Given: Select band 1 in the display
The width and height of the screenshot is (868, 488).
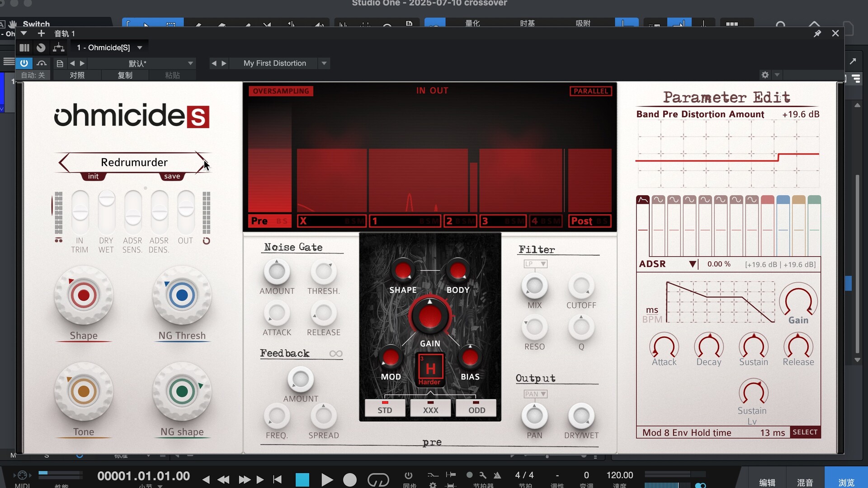Looking at the screenshot, I should click(x=405, y=221).
